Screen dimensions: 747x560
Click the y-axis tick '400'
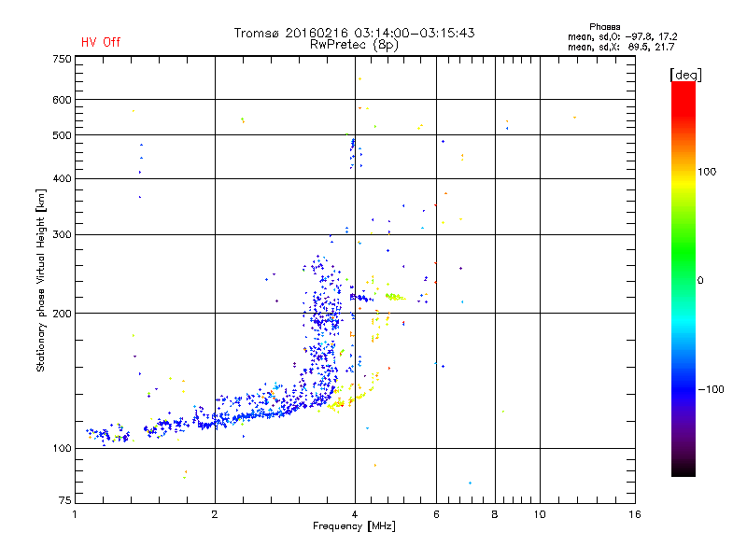(62, 178)
